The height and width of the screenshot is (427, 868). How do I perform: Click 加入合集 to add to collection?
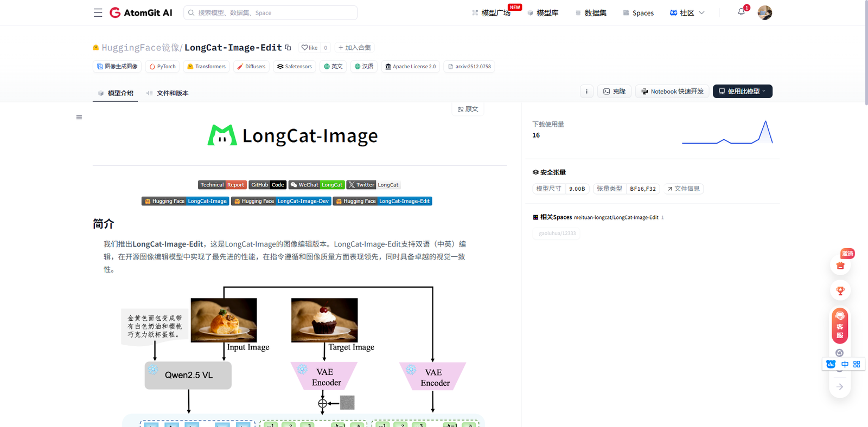click(355, 48)
